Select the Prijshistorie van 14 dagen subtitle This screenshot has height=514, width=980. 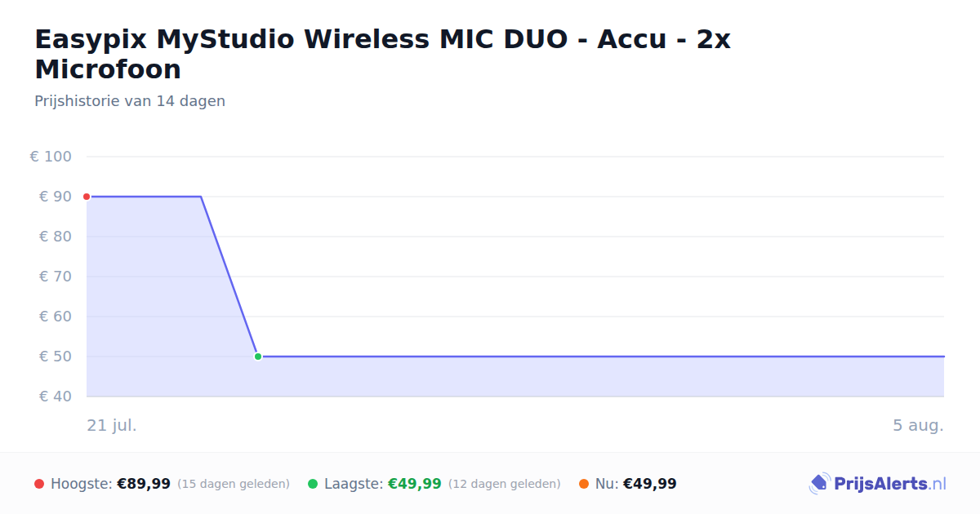(130, 101)
